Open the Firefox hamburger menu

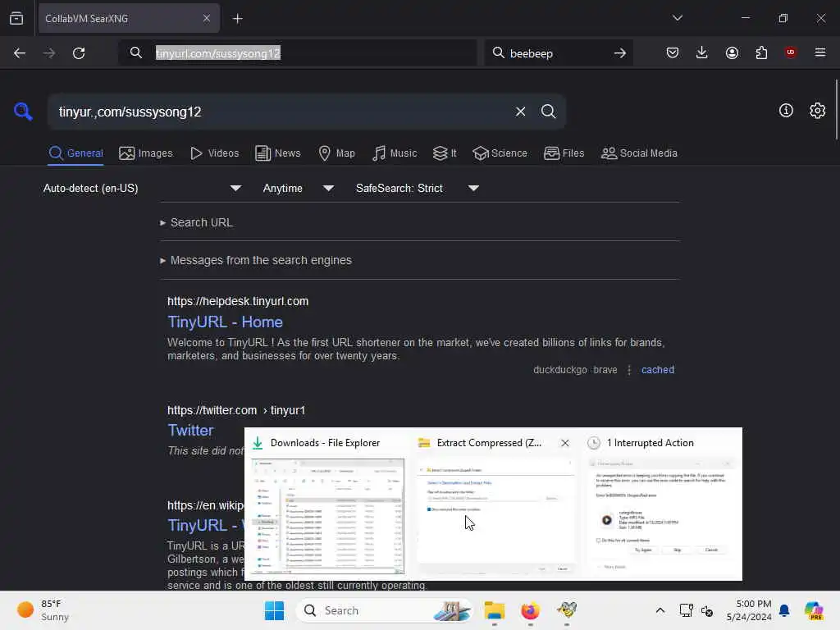coord(820,52)
